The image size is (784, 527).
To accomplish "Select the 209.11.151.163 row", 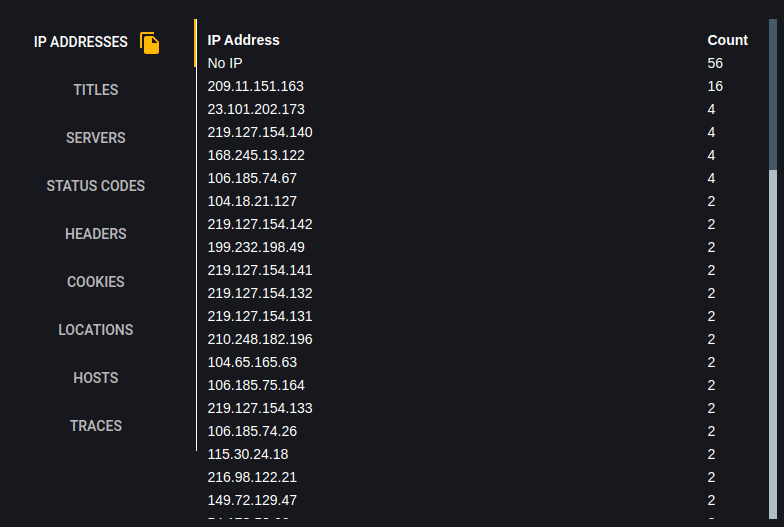I will tap(478, 86).
